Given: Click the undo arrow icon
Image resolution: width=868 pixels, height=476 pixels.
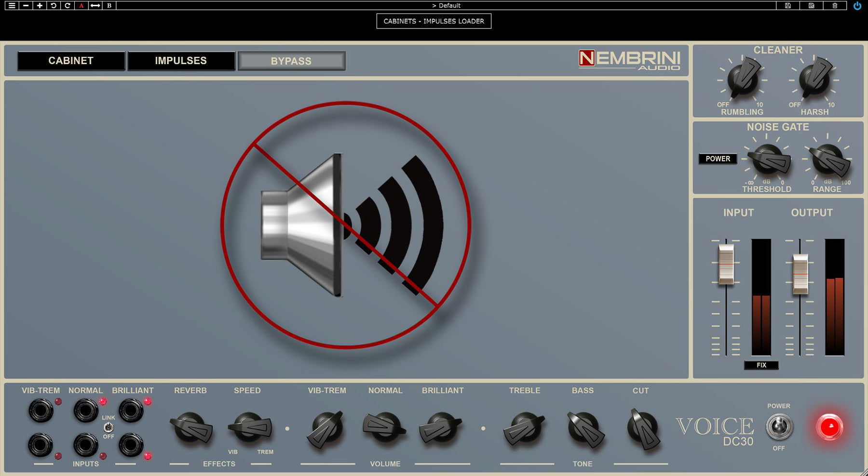Looking at the screenshot, I should (54, 5).
